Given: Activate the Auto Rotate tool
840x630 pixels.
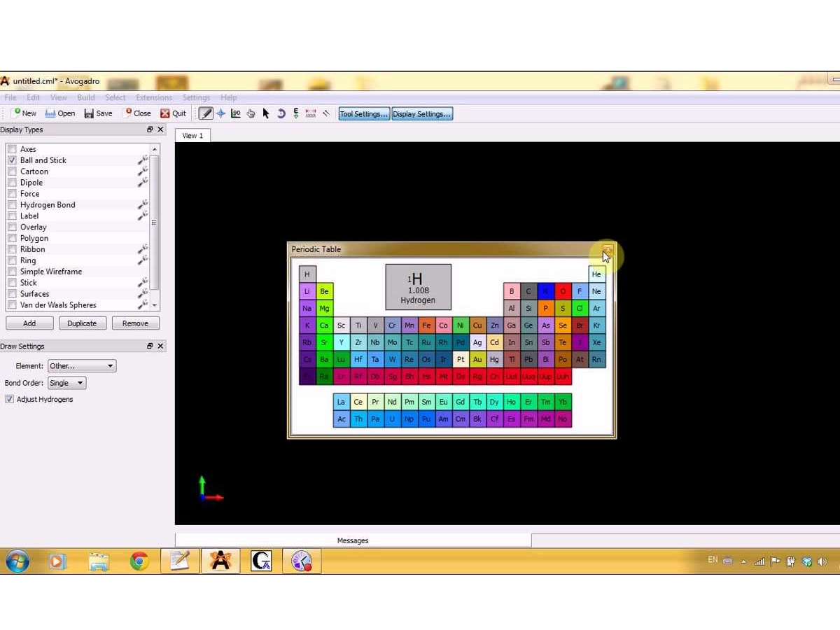Looking at the screenshot, I should 281,113.
